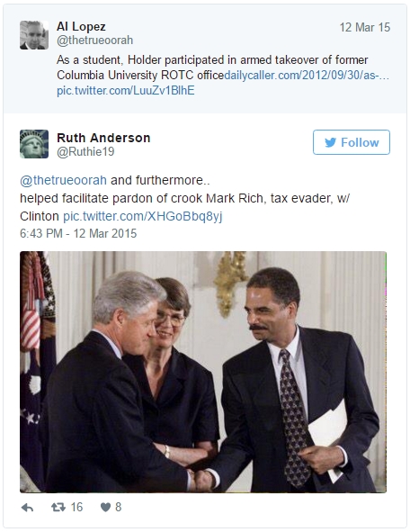Open pic.twitter.com/XHGoBbq8yj link
Image resolution: width=410 pixels, height=532 pixels.
[x=143, y=216]
